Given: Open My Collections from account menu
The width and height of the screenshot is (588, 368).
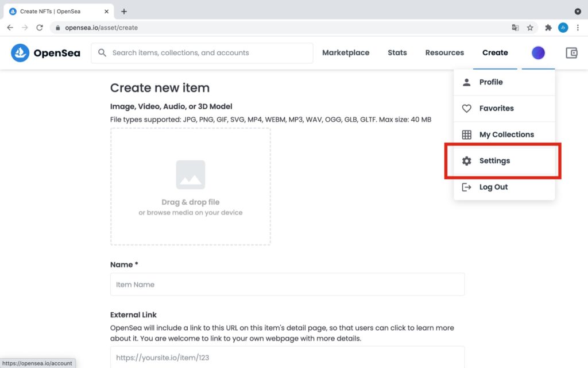Looking at the screenshot, I should point(504,135).
